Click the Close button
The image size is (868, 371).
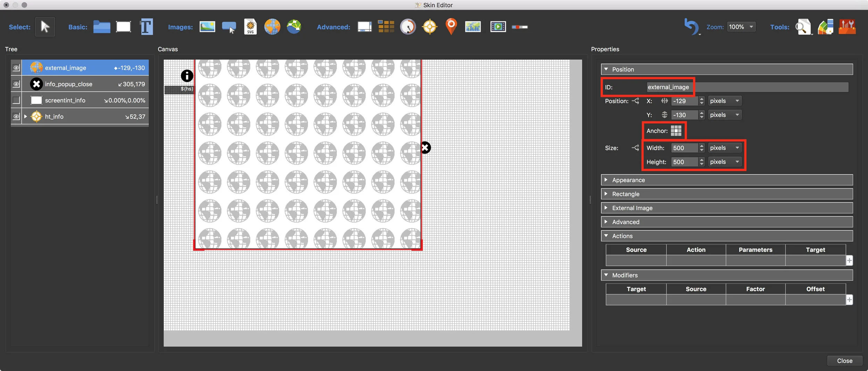click(844, 361)
